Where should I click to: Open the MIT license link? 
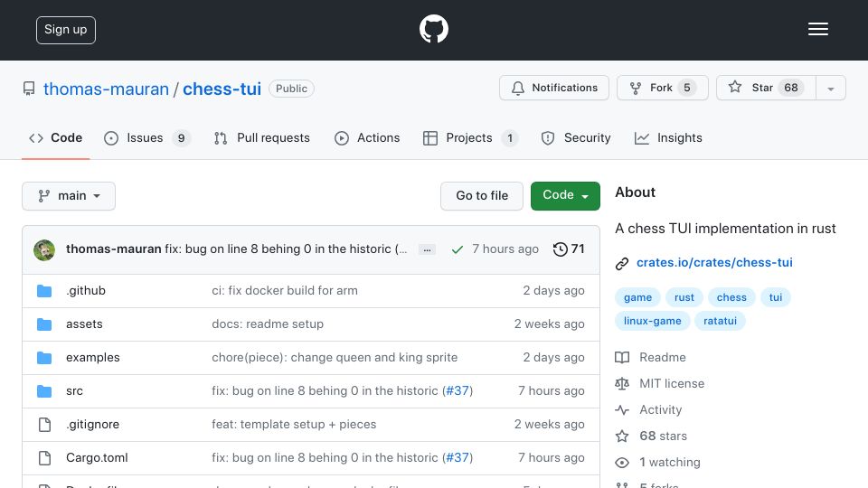point(660,383)
